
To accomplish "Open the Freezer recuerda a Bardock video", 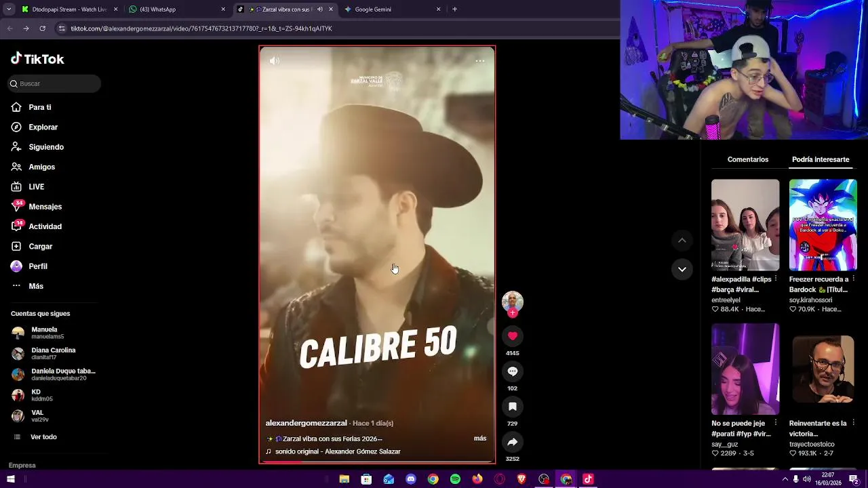I will [823, 225].
